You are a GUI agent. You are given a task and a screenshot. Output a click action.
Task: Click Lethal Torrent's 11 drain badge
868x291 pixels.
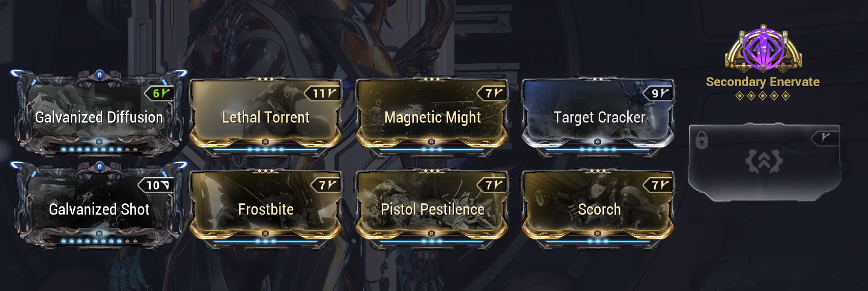(322, 93)
